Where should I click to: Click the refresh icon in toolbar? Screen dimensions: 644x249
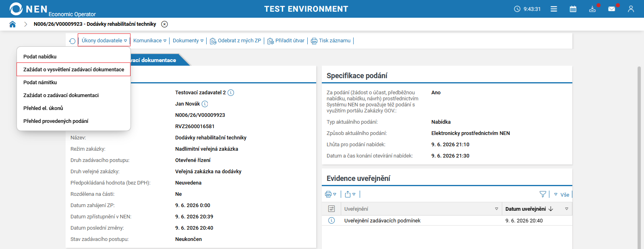72,41
